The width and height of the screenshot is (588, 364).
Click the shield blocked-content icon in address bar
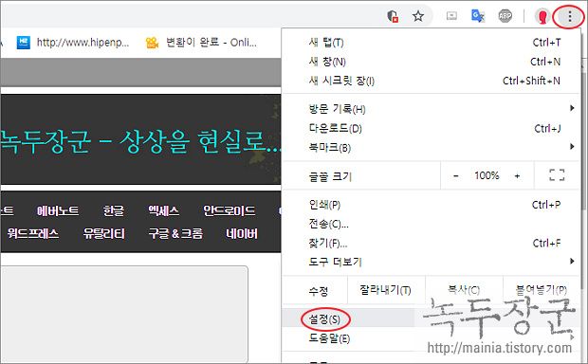click(x=393, y=16)
